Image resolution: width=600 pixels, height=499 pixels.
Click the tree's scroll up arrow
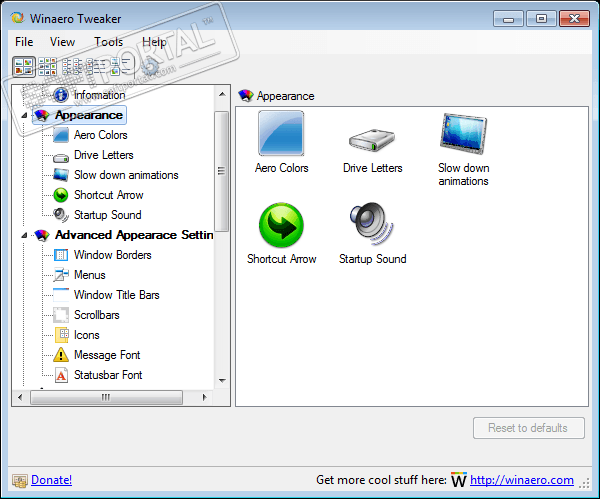(222, 94)
